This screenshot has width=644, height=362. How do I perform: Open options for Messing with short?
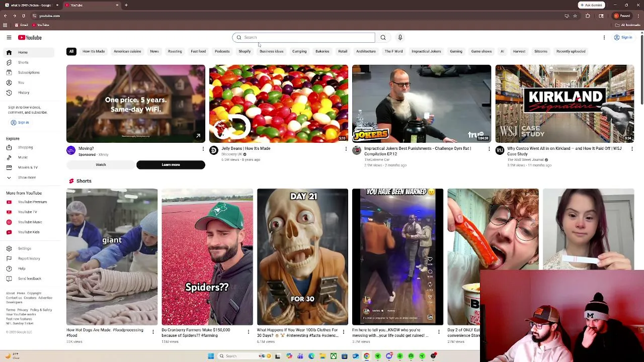(x=438, y=332)
